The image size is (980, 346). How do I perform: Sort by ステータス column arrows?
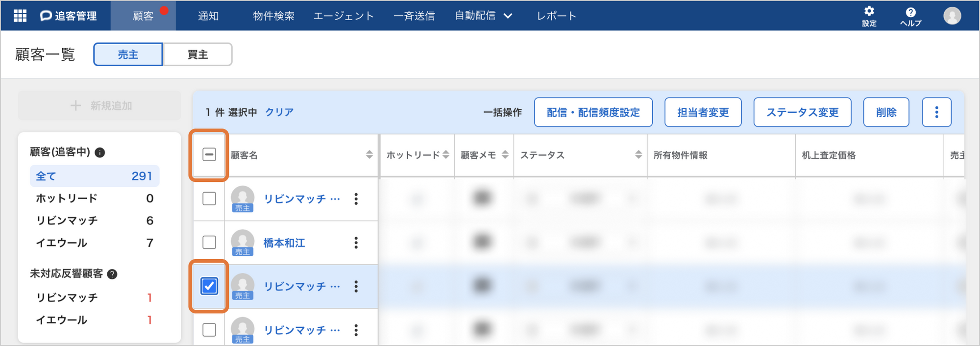click(638, 155)
